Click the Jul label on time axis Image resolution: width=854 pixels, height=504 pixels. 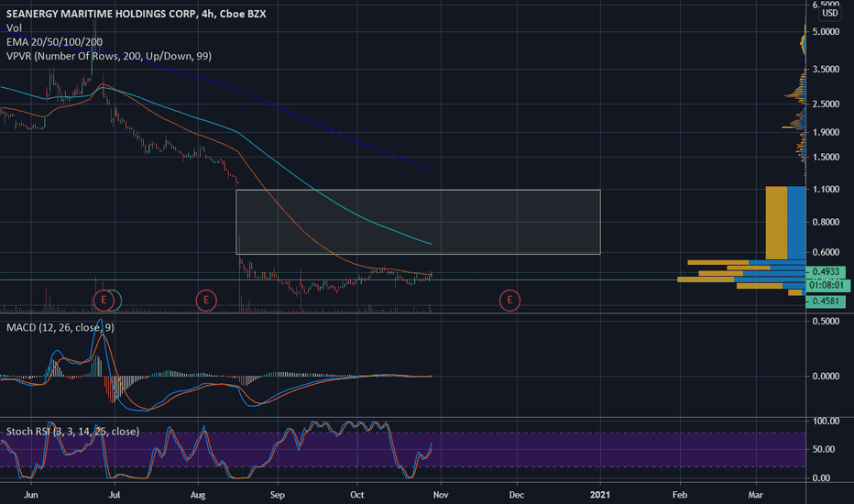point(115,495)
